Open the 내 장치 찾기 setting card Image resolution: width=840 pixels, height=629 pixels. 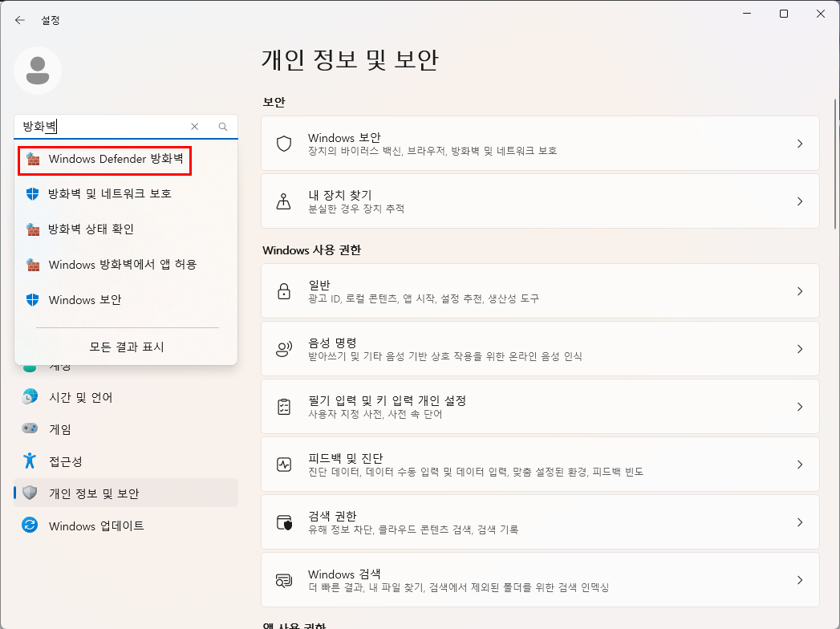coord(540,201)
